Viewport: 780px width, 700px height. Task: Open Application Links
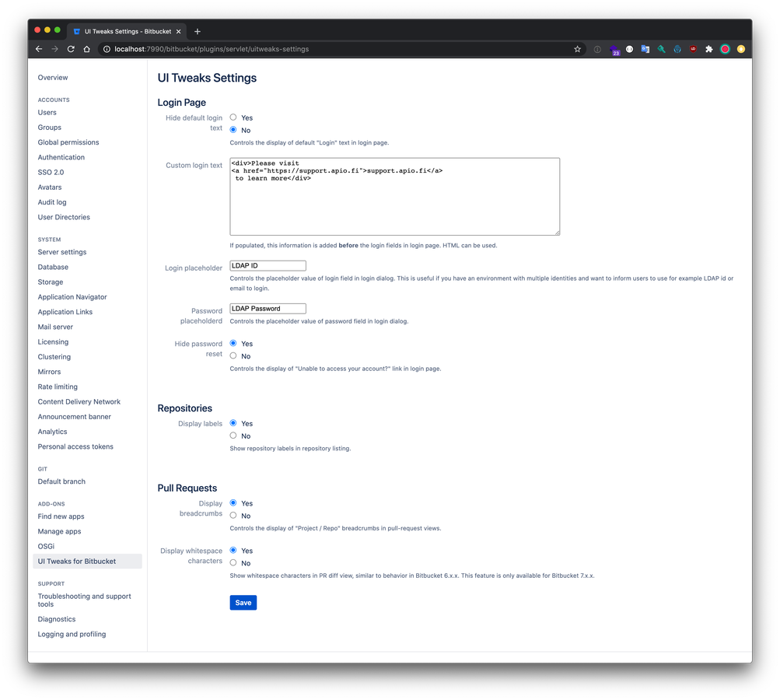pyautogui.click(x=65, y=311)
